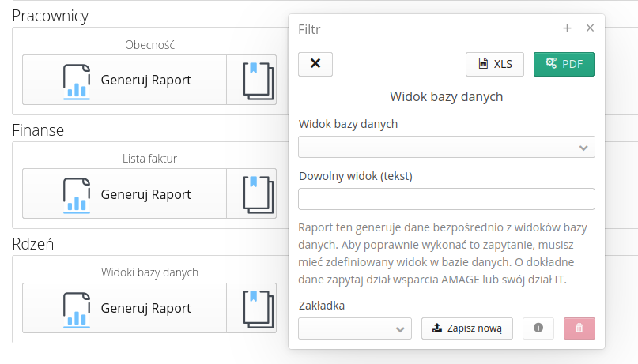Screen dimensions: 638x364
Task: Generate the Lista faktur report
Action: [x=125, y=193]
